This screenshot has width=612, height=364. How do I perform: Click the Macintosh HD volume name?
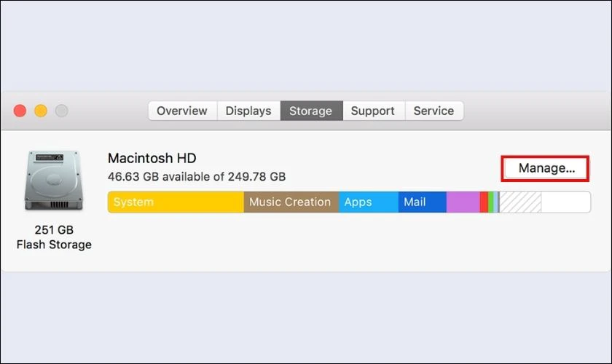click(152, 158)
